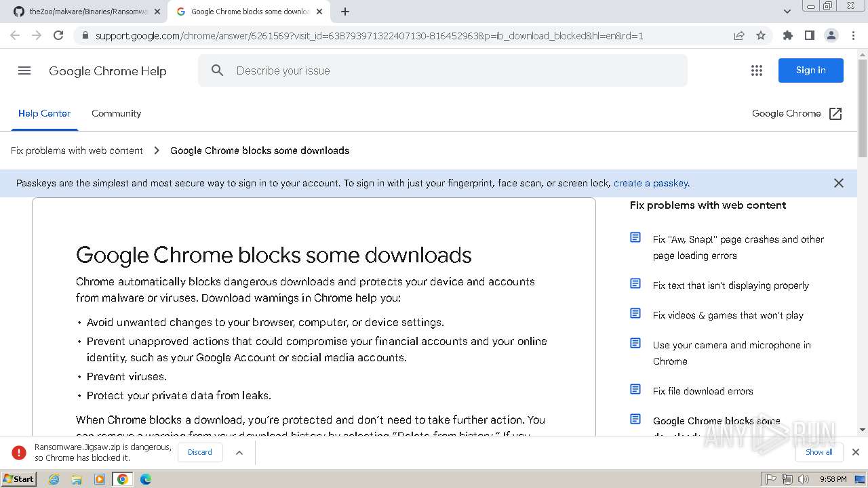868x488 pixels.
Task: Open Fix file download errors article
Action: (x=703, y=391)
